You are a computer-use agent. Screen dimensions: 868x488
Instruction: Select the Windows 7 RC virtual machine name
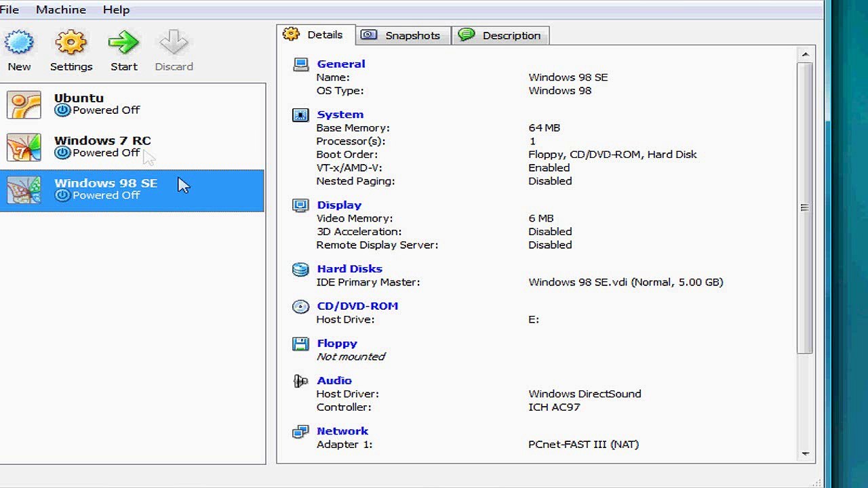coord(102,140)
